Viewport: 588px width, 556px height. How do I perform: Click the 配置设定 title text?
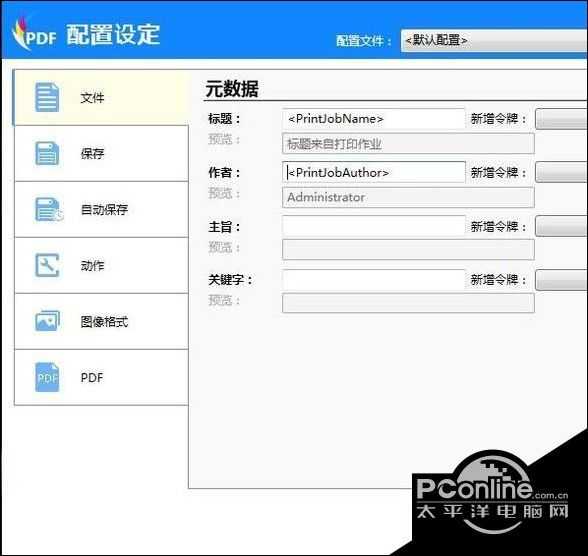click(x=113, y=34)
